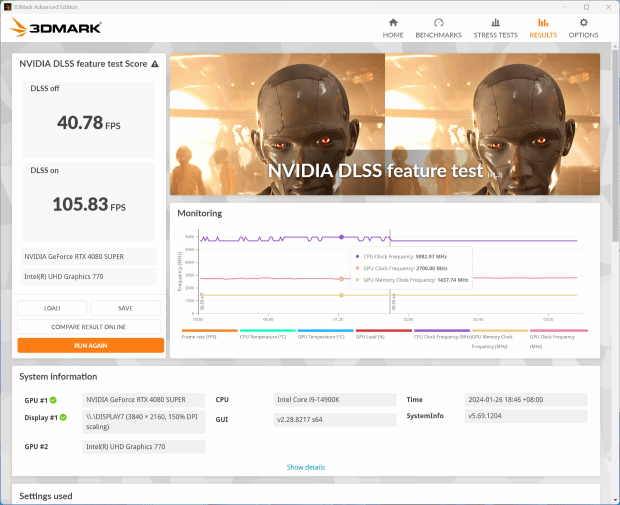Click the SystemInfo version v5.69.1204

click(526, 416)
